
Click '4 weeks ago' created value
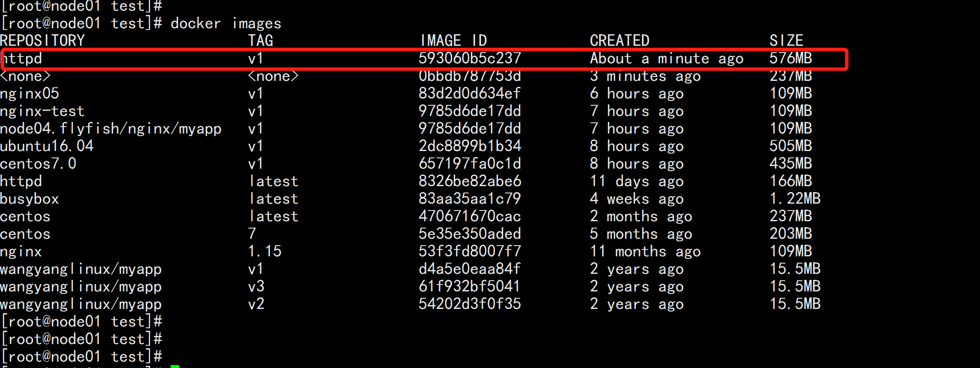pyautogui.click(x=637, y=199)
